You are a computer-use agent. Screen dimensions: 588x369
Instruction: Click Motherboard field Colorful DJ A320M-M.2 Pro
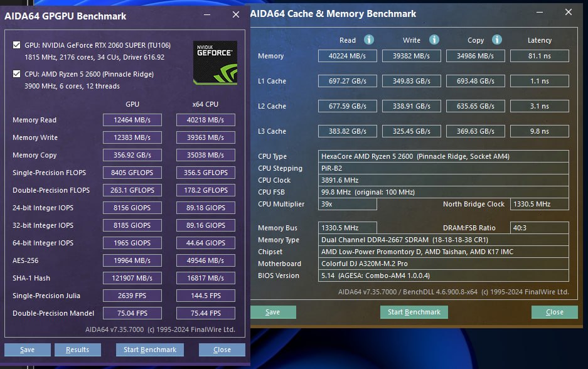point(444,264)
